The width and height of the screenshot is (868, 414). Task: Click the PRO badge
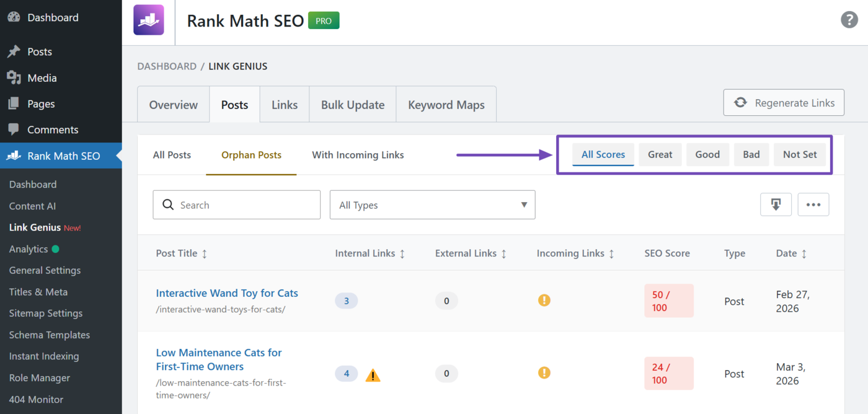coord(324,20)
